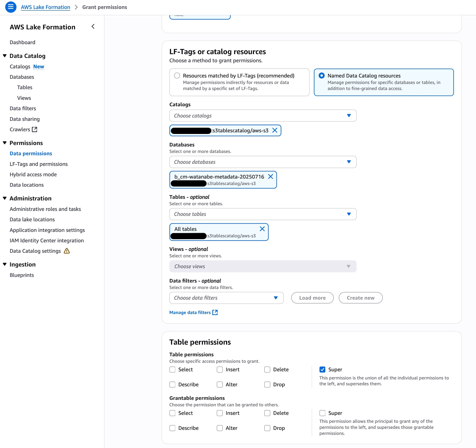Open Data lake locations in the sidebar

tap(32, 219)
